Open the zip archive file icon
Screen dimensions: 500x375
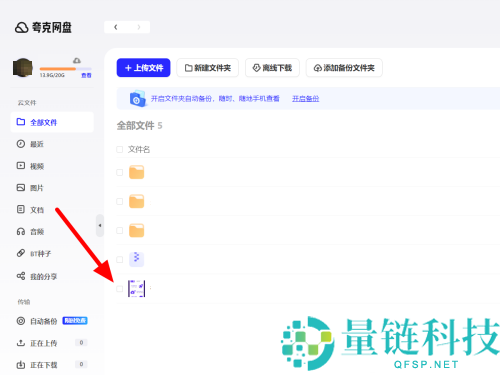(x=136, y=259)
